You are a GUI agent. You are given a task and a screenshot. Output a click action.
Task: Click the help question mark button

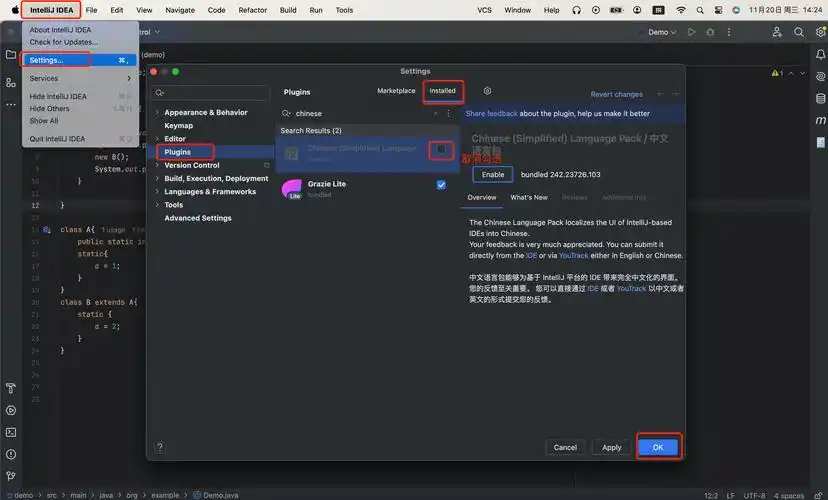coord(160,447)
